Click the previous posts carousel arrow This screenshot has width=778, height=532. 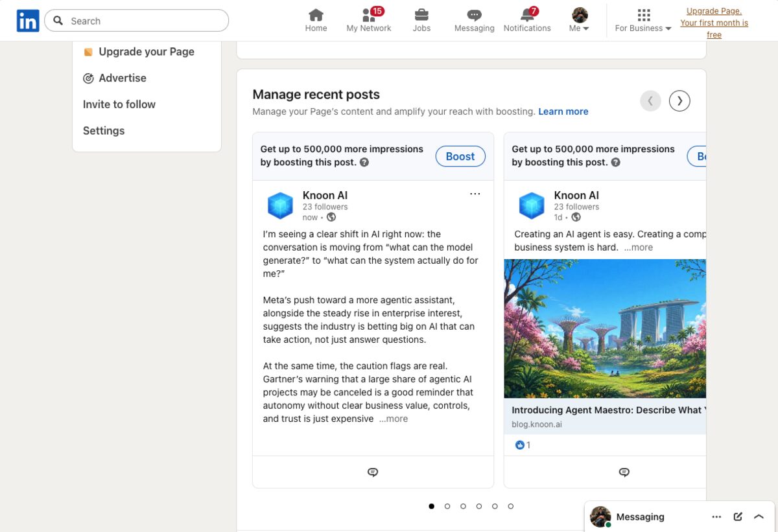point(650,100)
